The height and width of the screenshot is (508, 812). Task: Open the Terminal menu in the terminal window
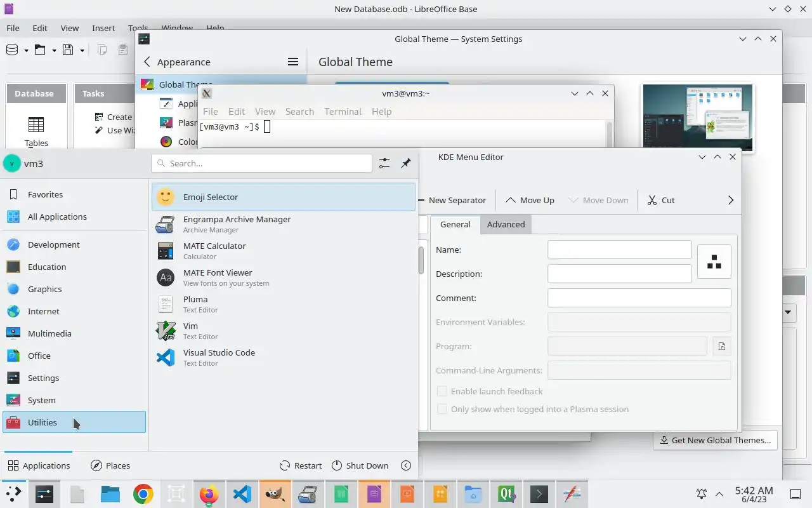(343, 111)
